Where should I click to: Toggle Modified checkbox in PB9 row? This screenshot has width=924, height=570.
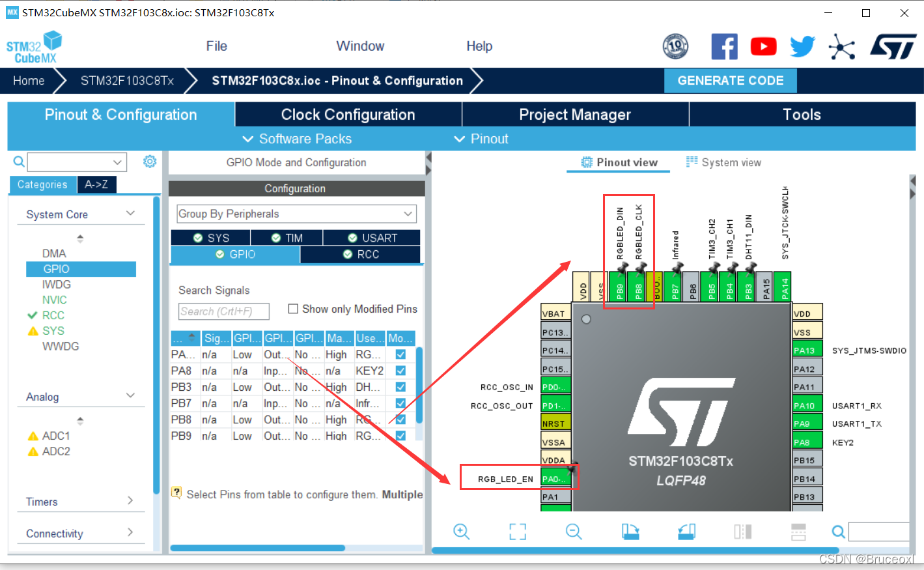click(x=400, y=436)
